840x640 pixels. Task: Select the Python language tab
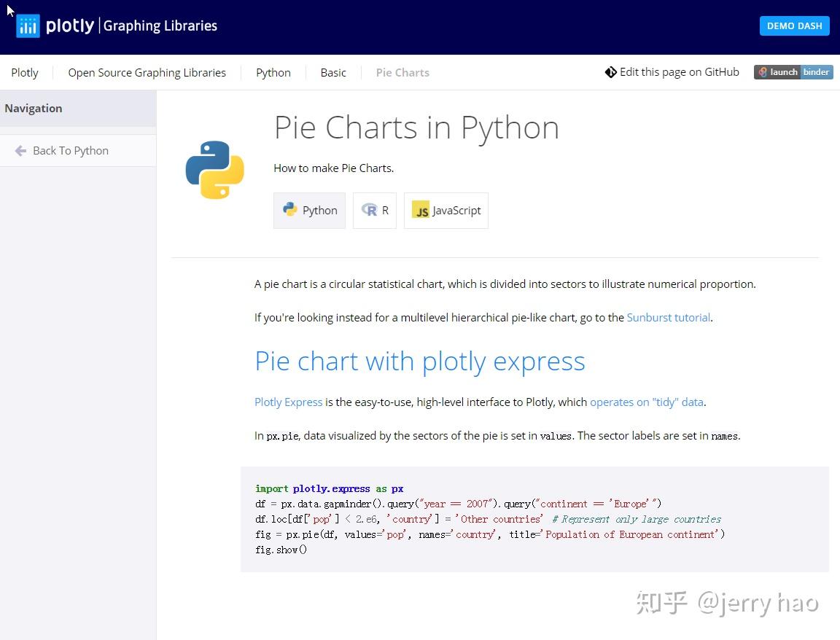click(x=310, y=211)
